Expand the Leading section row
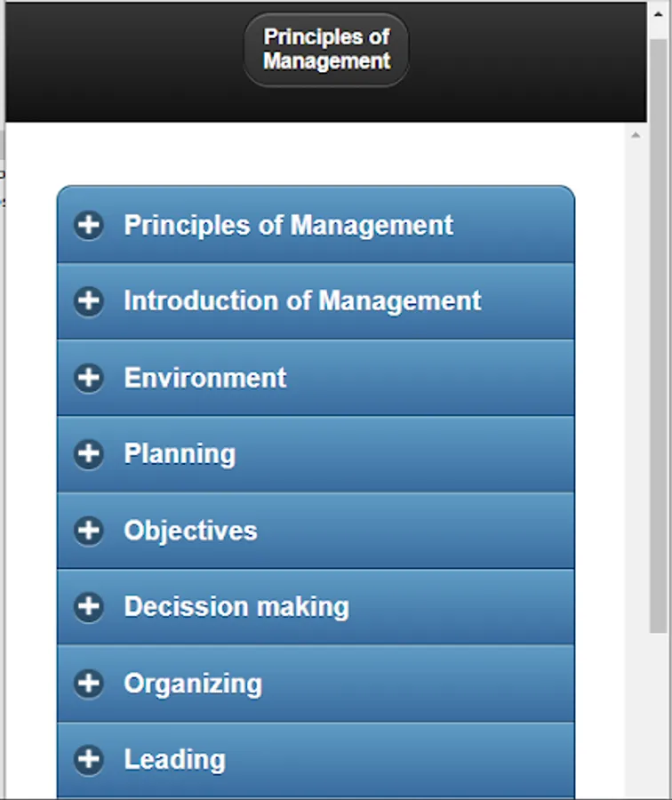The height and width of the screenshot is (800, 672). [175, 760]
